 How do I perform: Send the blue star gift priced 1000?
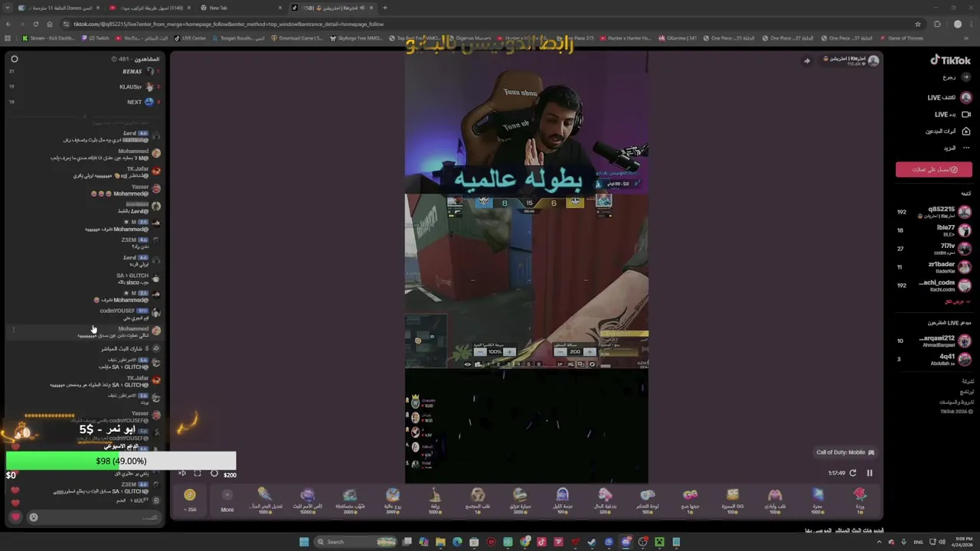[818, 500]
